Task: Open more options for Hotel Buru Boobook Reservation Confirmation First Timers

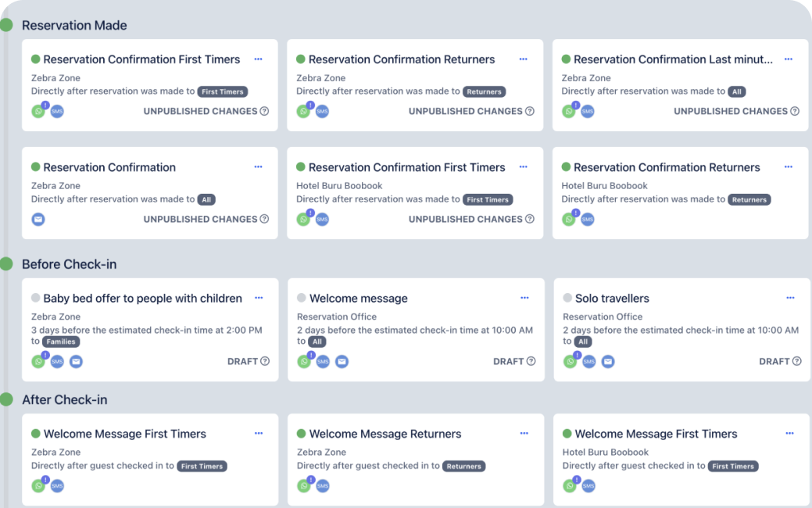Action: (x=523, y=166)
